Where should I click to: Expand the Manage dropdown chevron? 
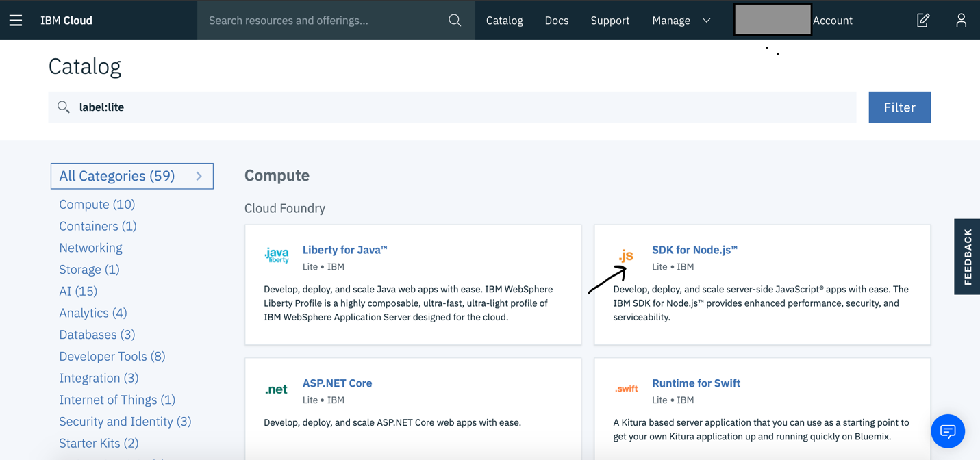[x=707, y=21]
